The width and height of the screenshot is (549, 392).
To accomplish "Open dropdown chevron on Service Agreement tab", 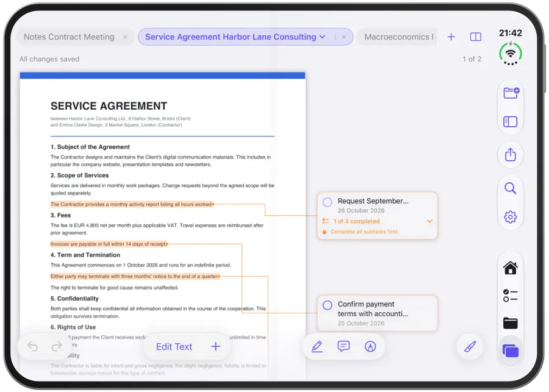I will coord(323,37).
